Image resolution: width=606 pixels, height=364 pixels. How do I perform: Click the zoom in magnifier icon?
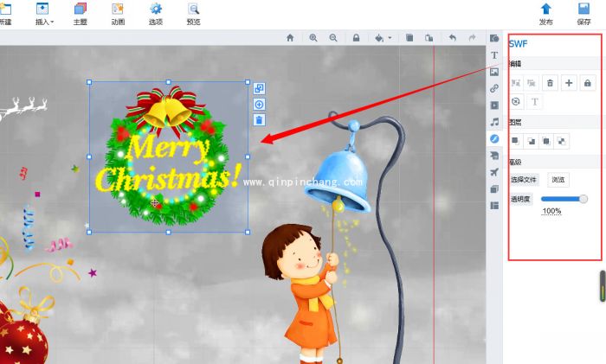click(x=313, y=38)
